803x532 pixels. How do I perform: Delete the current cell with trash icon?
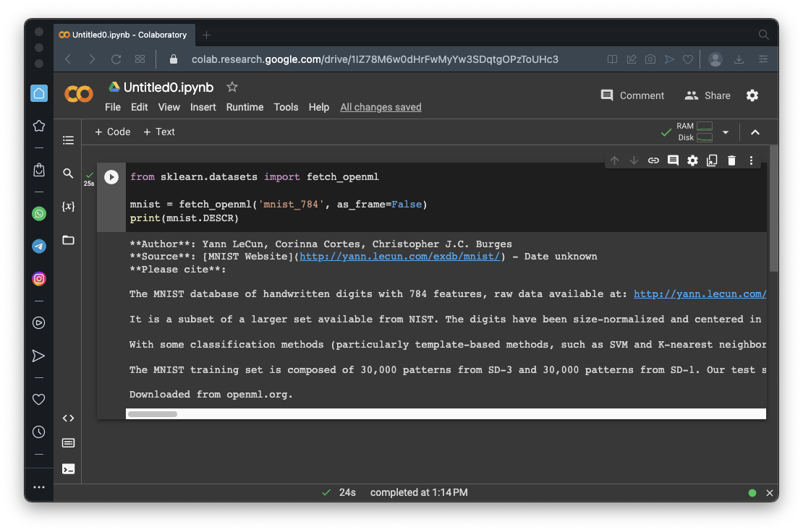(731, 160)
